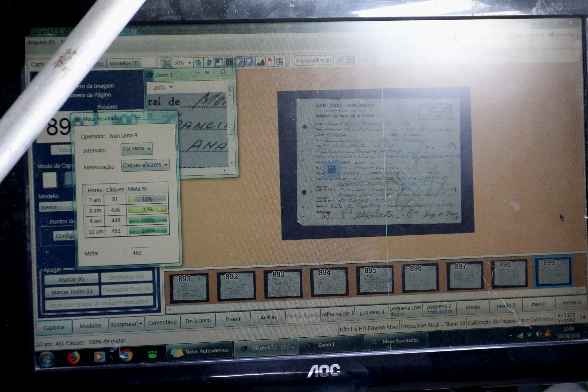
Task: Click the Comentário button
Action: click(162, 322)
